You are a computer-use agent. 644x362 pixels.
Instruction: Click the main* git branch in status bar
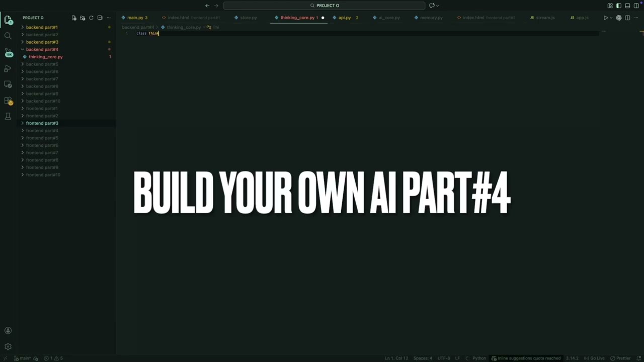tap(23, 358)
